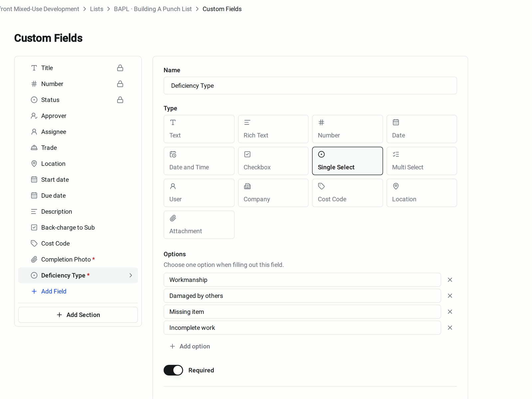
Task: Click the lock icon beside Number field
Action: (x=120, y=84)
